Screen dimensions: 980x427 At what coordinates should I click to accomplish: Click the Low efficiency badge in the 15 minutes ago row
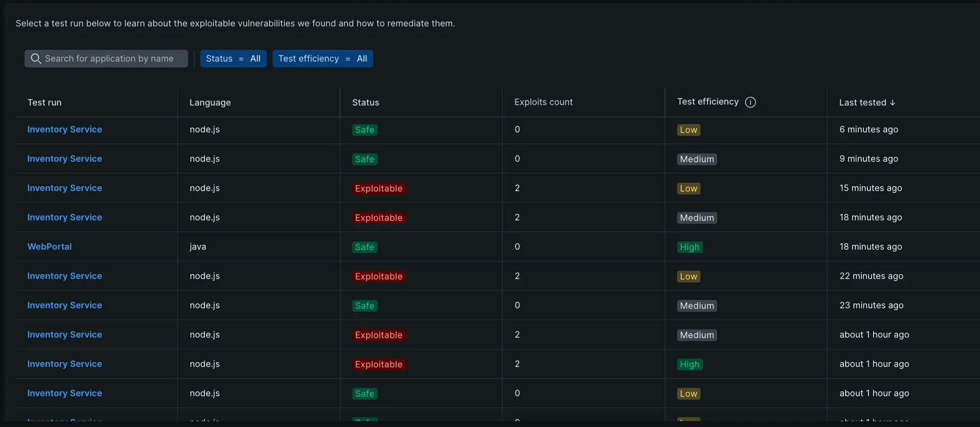click(689, 189)
